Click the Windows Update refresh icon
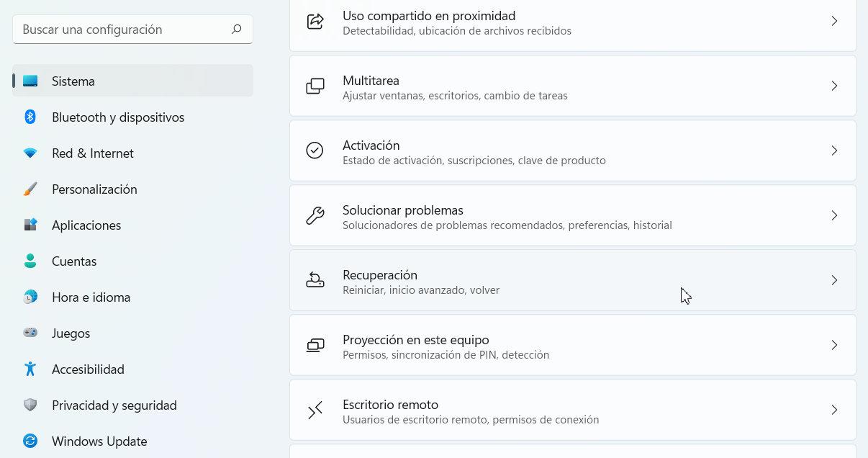 pos(30,441)
